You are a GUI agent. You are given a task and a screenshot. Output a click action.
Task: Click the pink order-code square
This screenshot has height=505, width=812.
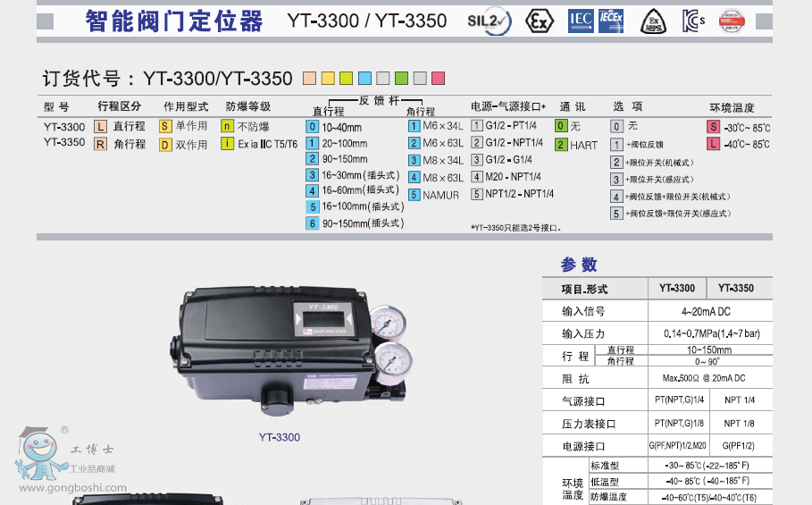(x=438, y=79)
